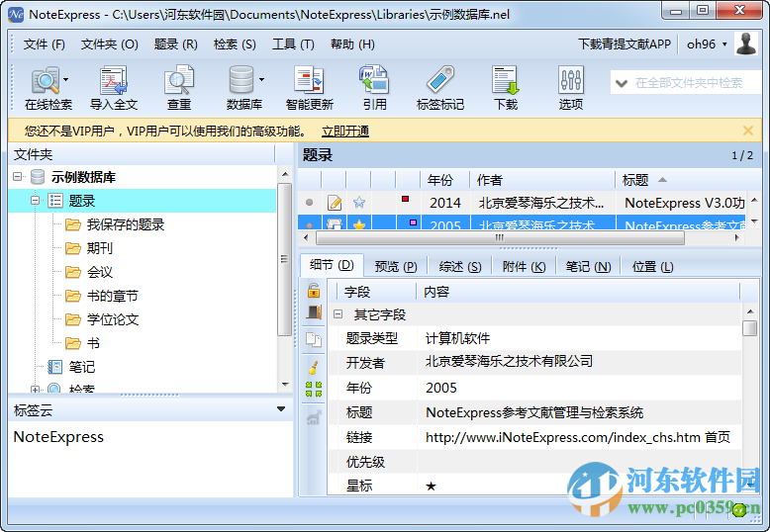Dismiss the VIP notice banner
Image resolution: width=770 pixels, height=532 pixels.
[x=748, y=131]
